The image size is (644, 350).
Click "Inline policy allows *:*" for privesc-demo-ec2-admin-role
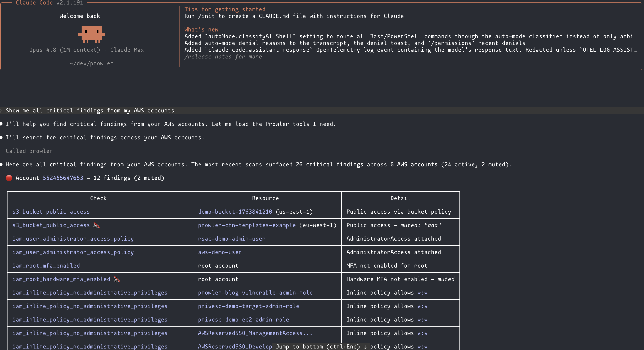coord(387,319)
